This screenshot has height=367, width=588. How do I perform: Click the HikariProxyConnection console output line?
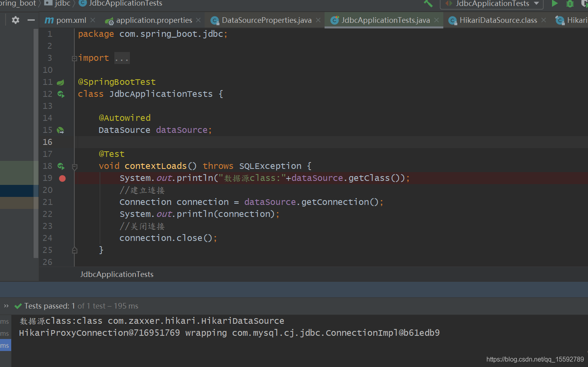[x=229, y=333]
